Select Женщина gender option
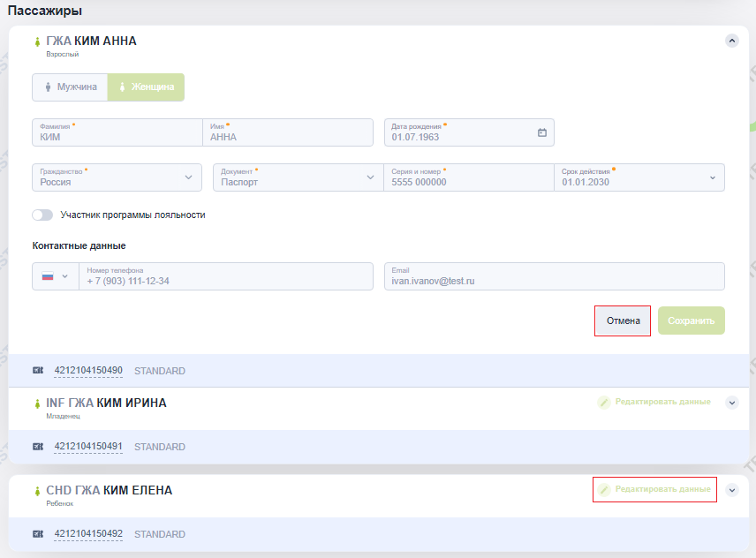This screenshot has height=558, width=756. pos(146,87)
